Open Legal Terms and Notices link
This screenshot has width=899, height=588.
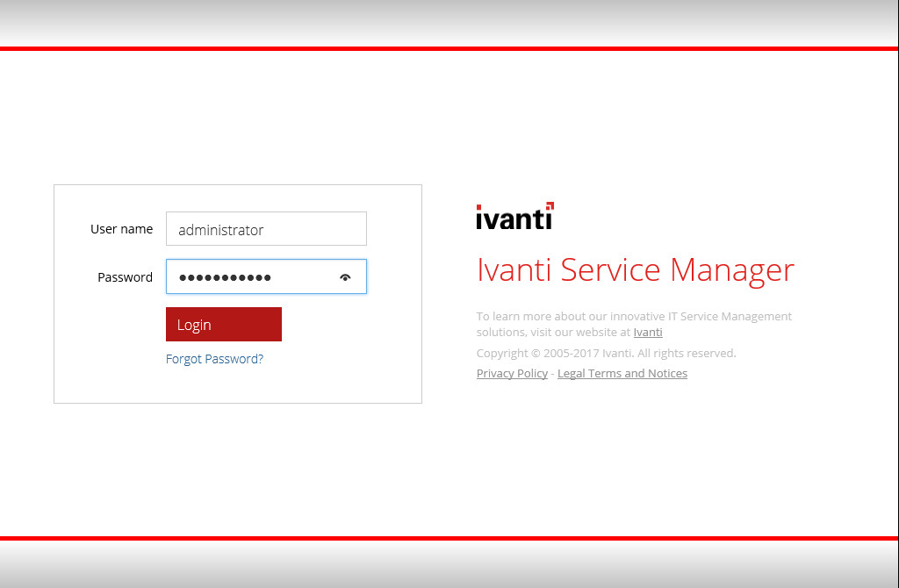pyautogui.click(x=622, y=374)
